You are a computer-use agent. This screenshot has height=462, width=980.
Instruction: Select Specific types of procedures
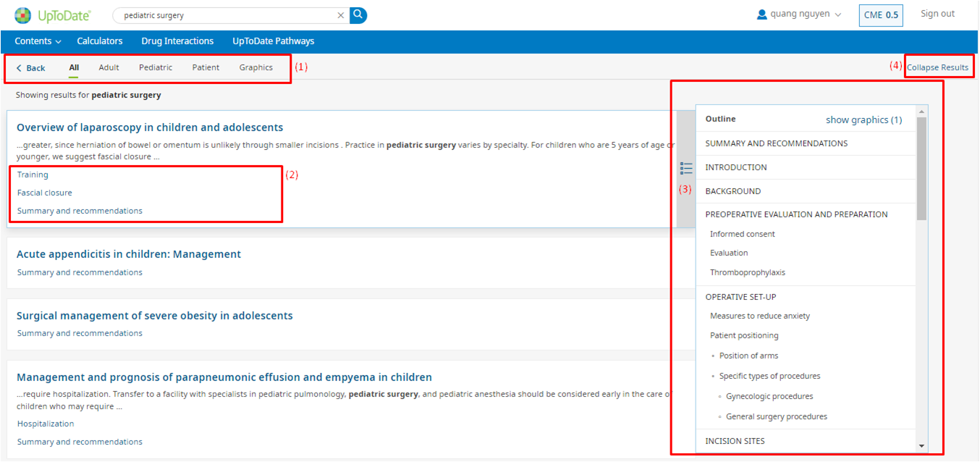[x=769, y=376]
